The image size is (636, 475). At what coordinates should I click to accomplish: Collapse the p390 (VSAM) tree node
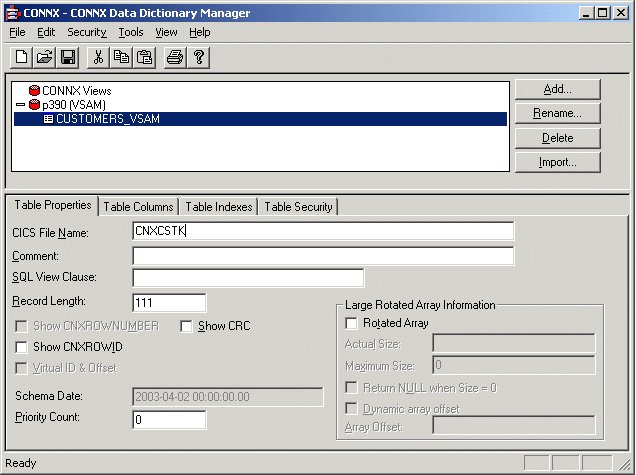point(20,105)
